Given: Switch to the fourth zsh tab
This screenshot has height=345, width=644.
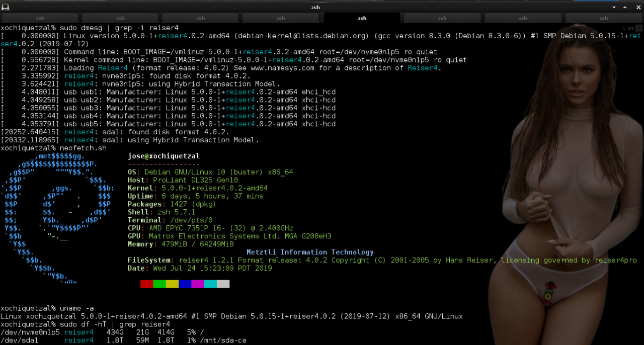Looking at the screenshot, I should pos(281,18).
